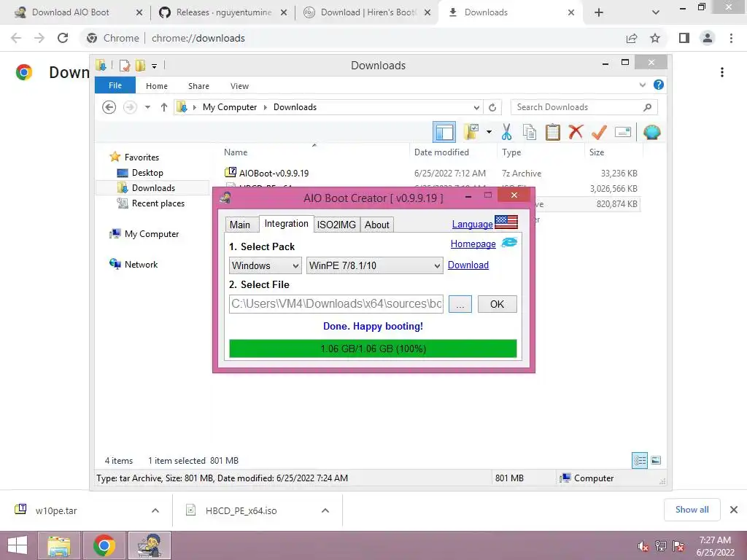Image resolution: width=747 pixels, height=560 pixels.
Task: Open Chrome three-dot menu
Action: coord(731,38)
